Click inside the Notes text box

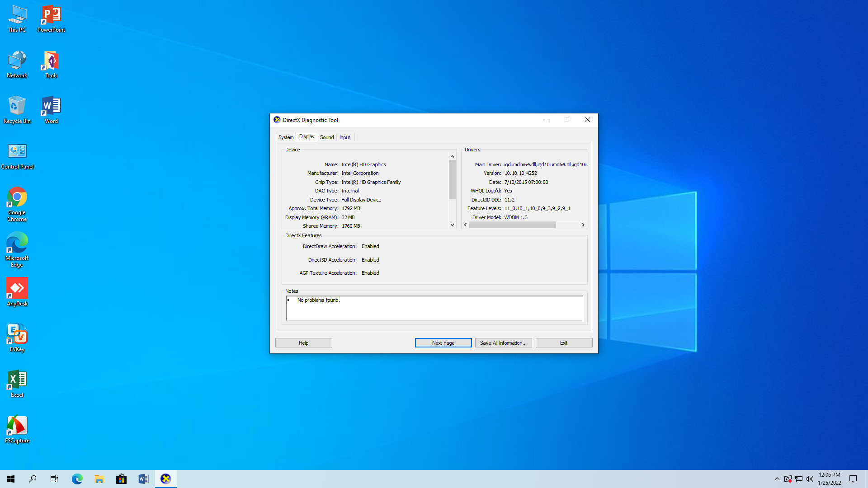point(434,308)
